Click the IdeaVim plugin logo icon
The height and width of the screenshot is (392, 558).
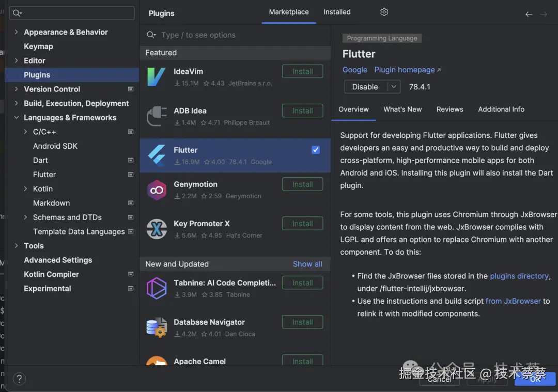156,77
